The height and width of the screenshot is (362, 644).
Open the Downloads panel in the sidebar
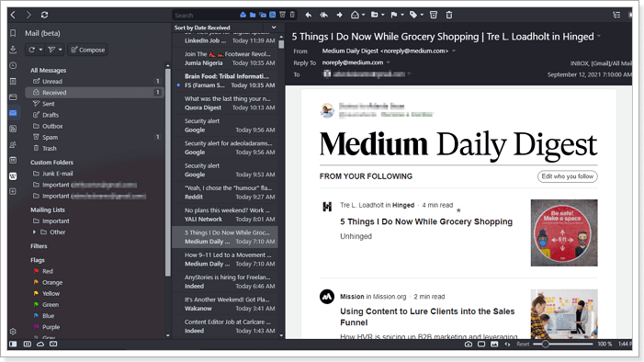pyautogui.click(x=13, y=50)
